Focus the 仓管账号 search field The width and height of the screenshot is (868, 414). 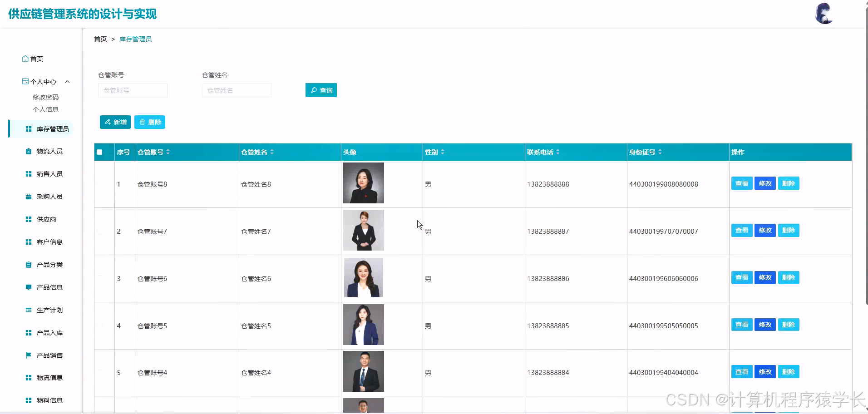133,90
